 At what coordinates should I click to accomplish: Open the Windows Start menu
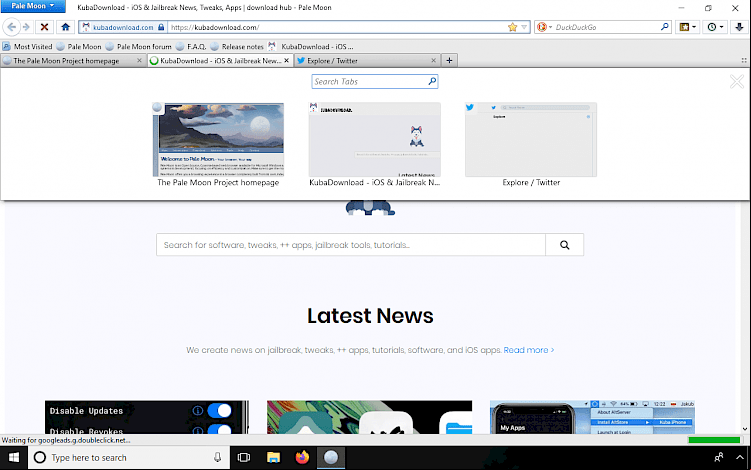pos(14,458)
